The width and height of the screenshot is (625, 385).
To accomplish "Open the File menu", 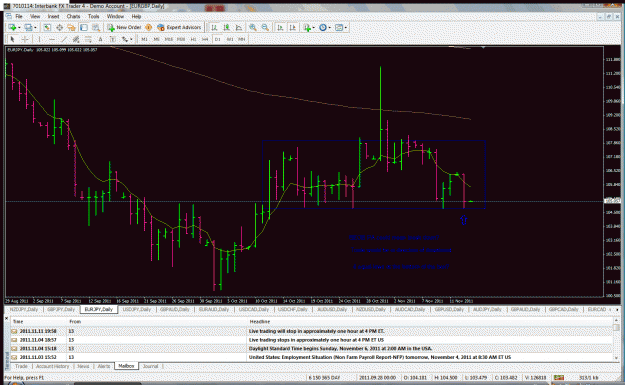I will [19, 16].
